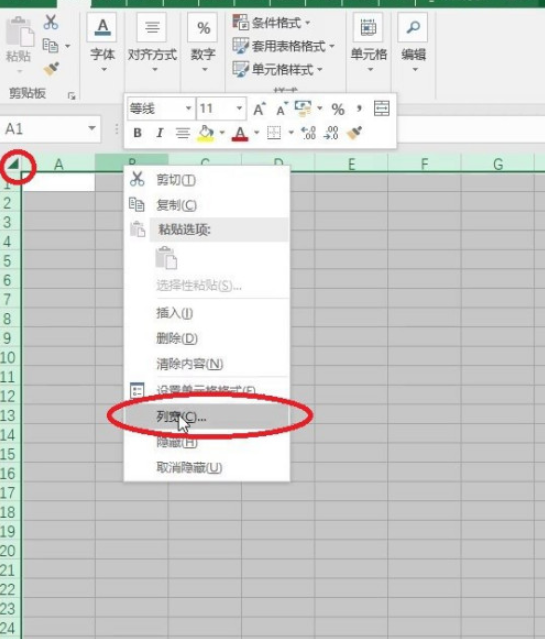
Task: Open the 对齐方式 alignment group
Action: click(x=152, y=44)
